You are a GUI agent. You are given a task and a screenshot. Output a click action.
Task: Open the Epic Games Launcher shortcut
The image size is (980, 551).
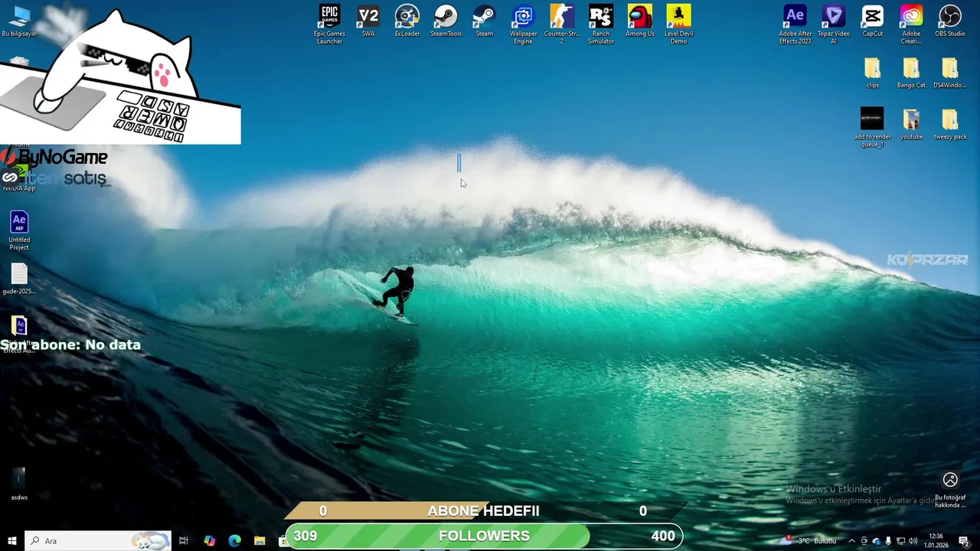(329, 24)
